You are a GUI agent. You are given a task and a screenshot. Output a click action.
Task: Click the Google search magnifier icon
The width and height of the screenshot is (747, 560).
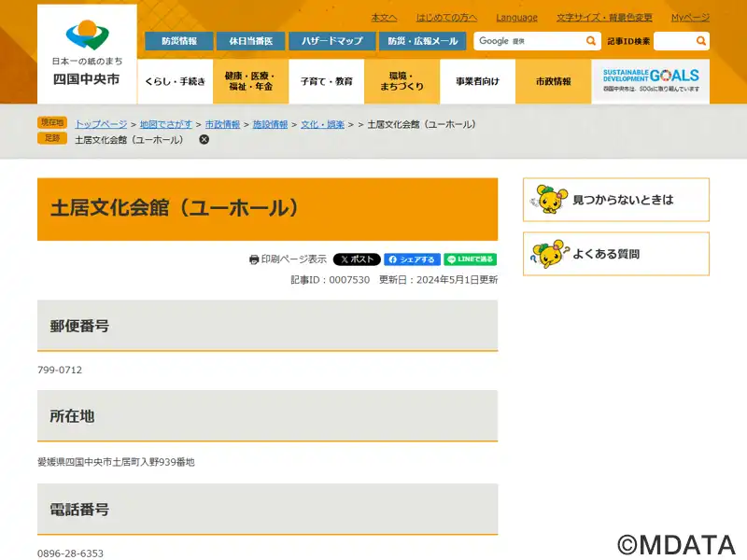pyautogui.click(x=591, y=41)
